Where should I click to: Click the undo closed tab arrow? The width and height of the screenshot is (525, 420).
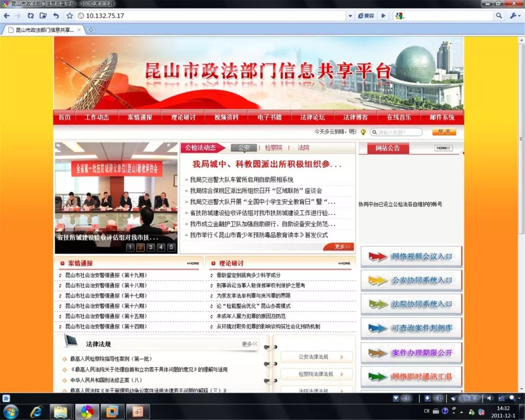pos(56,16)
